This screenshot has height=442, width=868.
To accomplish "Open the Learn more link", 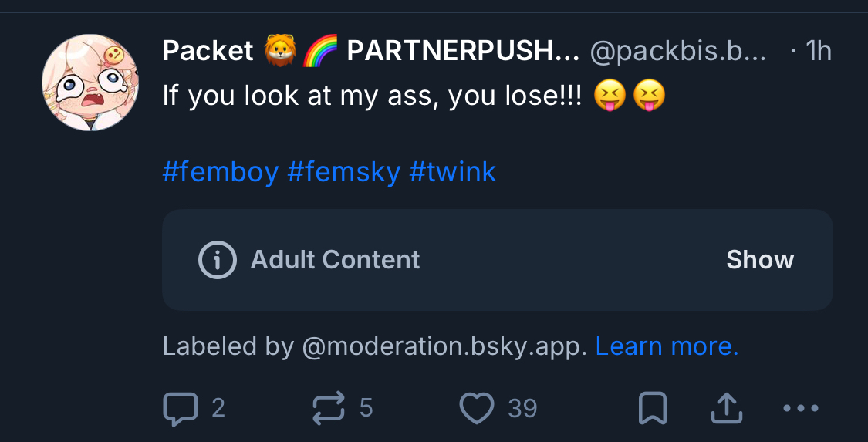I will pyautogui.click(x=667, y=346).
